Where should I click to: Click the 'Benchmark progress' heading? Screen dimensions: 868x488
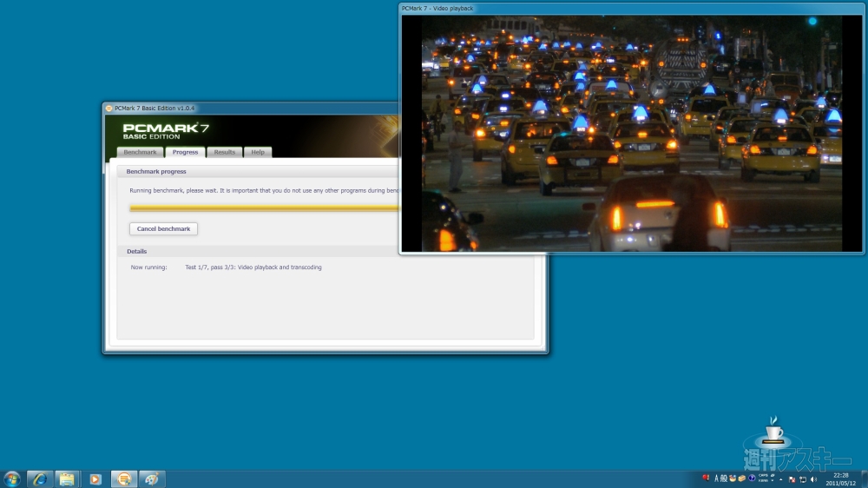[x=156, y=171]
